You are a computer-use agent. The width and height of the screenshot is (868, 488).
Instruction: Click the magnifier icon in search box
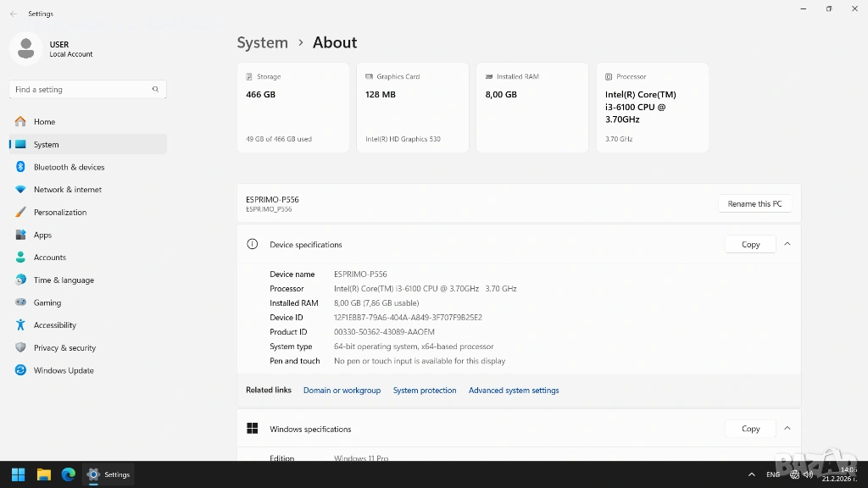156,89
